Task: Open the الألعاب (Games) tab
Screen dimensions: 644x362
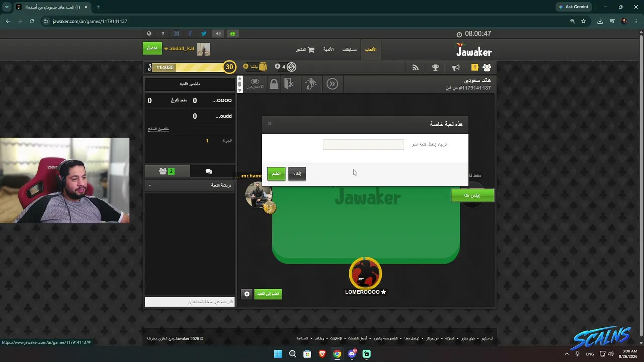Action: click(371, 50)
